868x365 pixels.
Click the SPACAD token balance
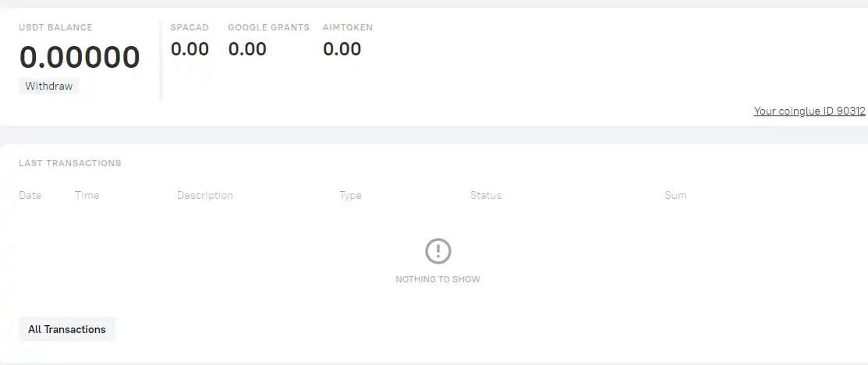[190, 48]
